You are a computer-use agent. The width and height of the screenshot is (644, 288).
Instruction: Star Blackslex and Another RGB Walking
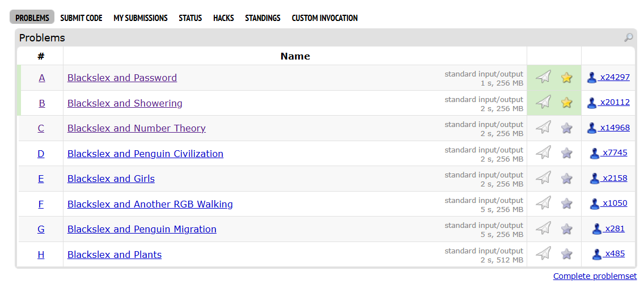click(x=567, y=204)
